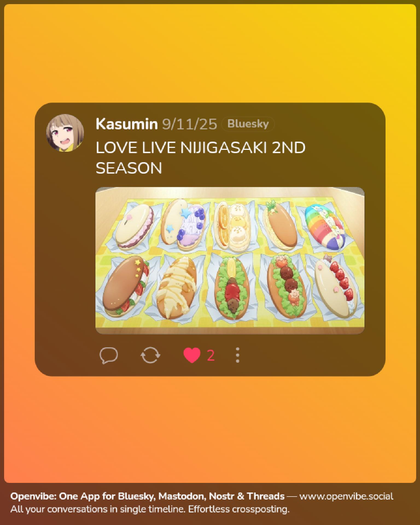
Task: Open the reply speech bubble icon
Action: [x=109, y=355]
